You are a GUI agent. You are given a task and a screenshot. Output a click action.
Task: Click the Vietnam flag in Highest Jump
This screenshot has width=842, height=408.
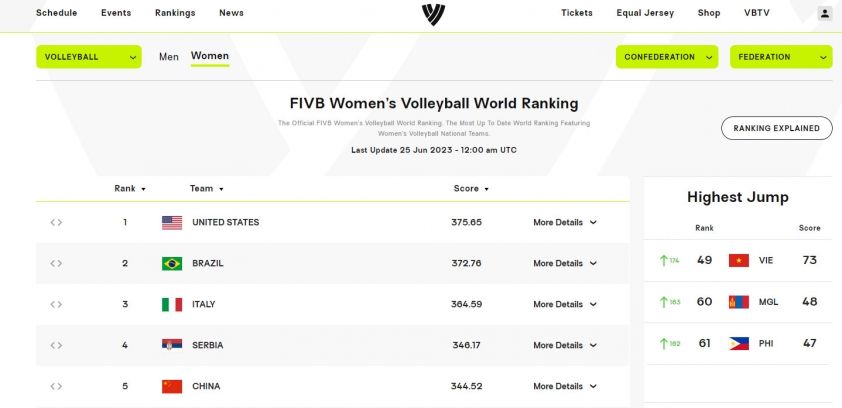click(x=739, y=260)
